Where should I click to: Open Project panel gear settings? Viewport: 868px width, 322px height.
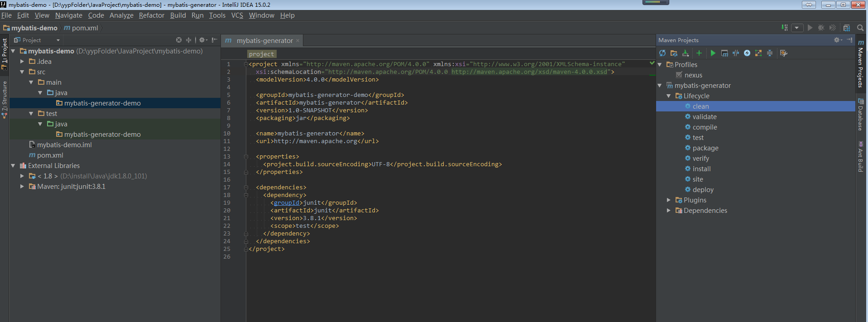203,40
